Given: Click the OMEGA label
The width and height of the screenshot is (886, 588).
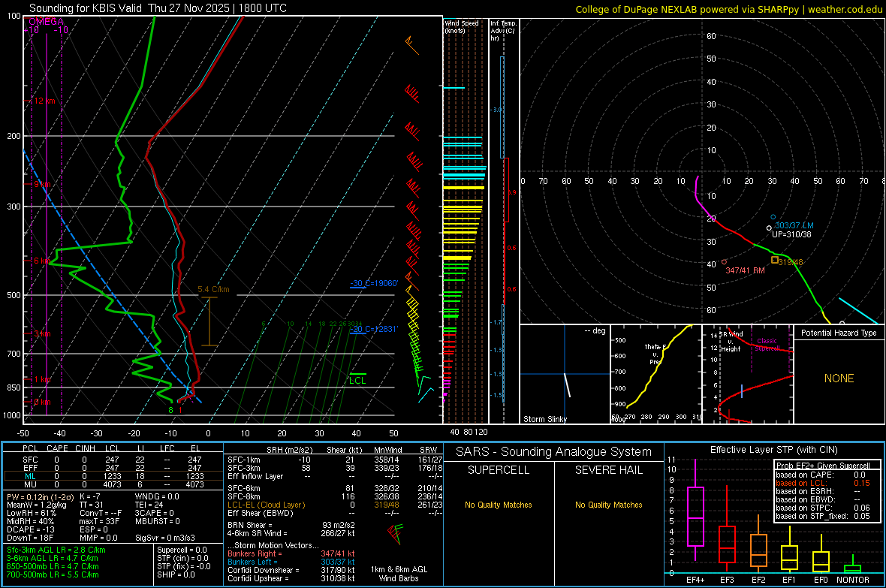Looking at the screenshot, I should coord(45,21).
